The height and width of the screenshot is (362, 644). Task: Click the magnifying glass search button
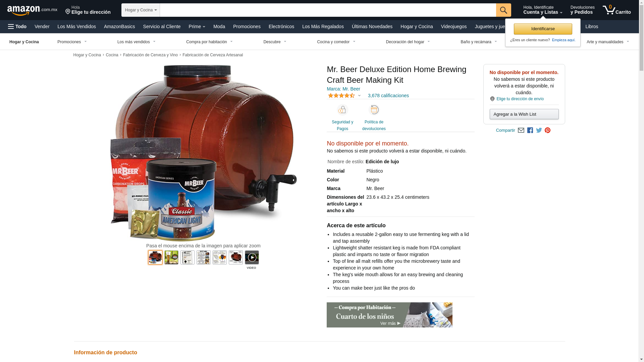[503, 10]
